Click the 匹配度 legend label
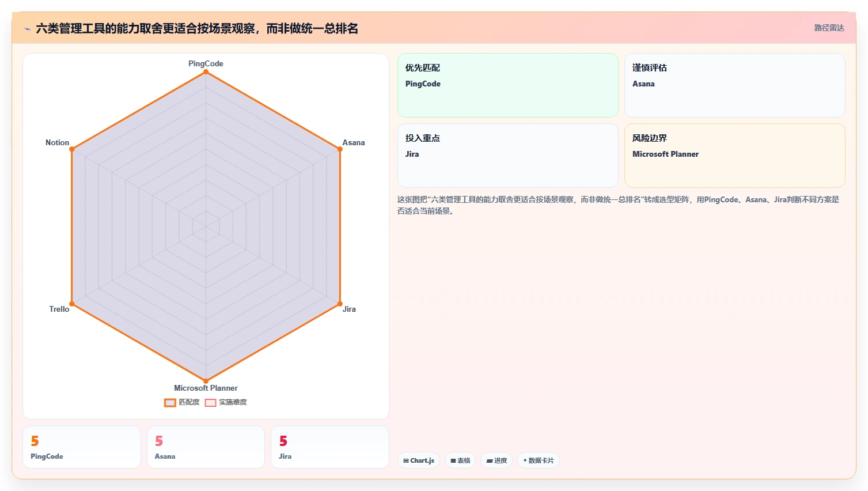868x491 pixels. [x=189, y=402]
